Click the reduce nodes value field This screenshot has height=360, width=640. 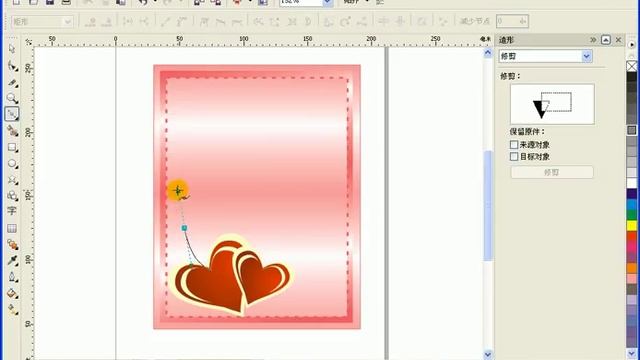tap(512, 21)
